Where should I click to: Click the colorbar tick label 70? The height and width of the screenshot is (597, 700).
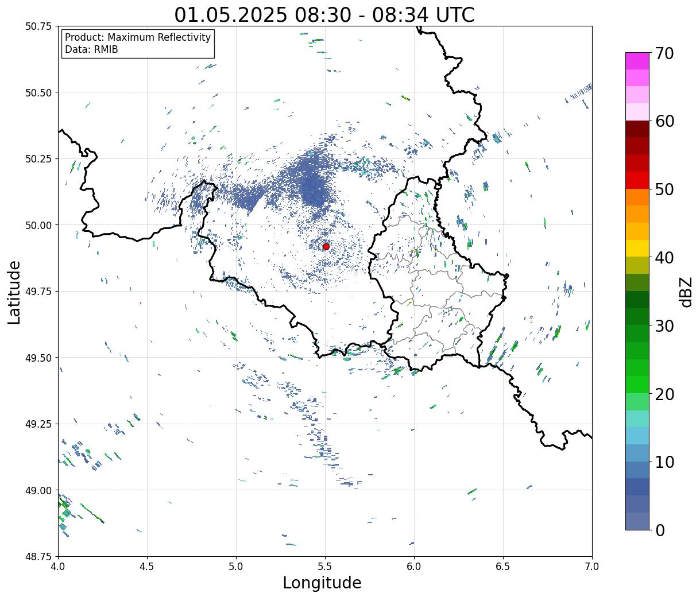664,53
